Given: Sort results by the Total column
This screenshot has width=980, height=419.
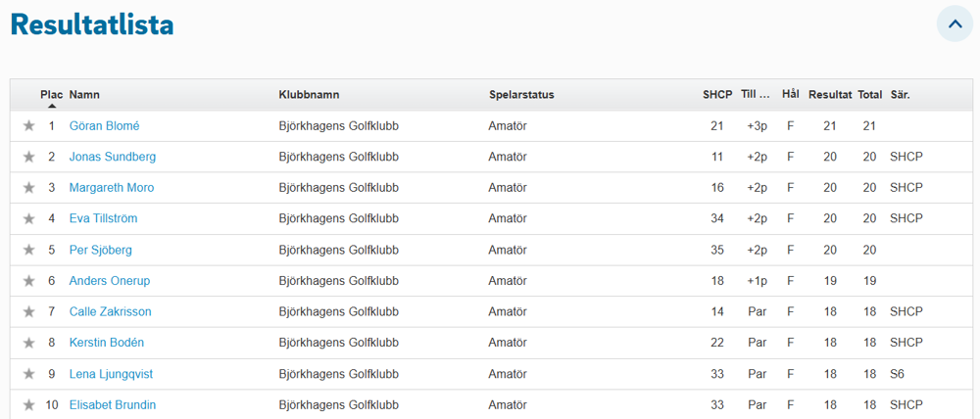Looking at the screenshot, I should tap(869, 95).
